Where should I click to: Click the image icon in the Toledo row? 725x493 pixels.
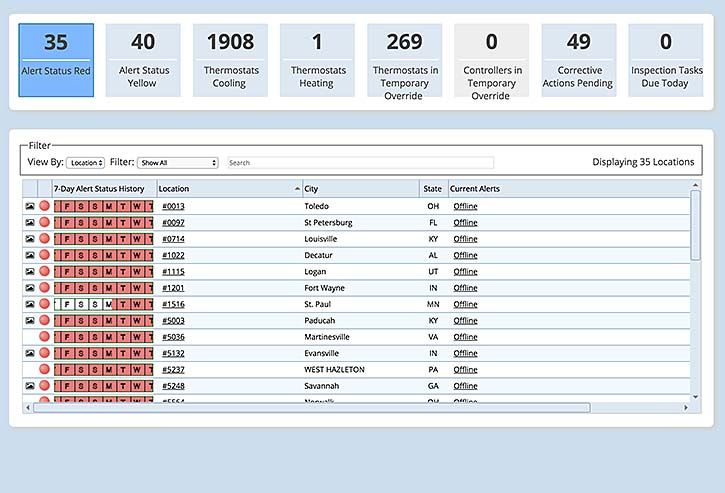point(30,206)
